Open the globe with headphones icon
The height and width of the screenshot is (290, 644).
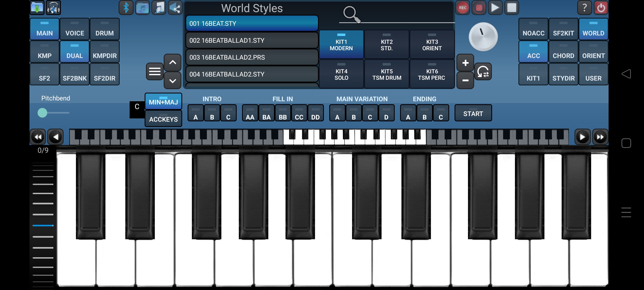[53, 8]
